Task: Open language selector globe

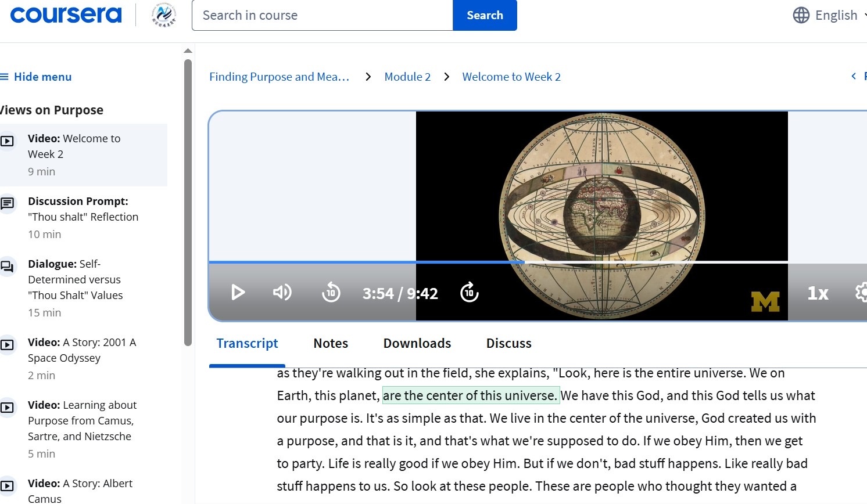Action: coord(801,15)
